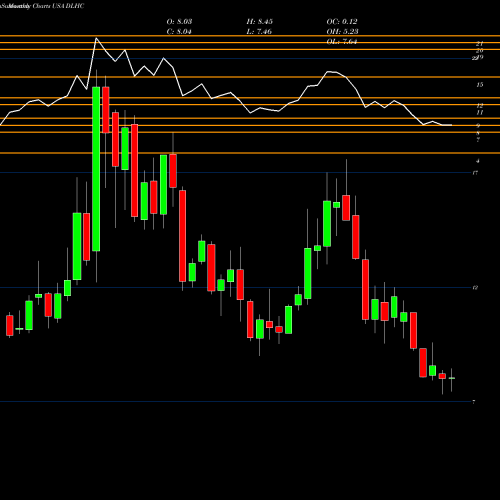Click the blue gridline label '17'
The width and height of the screenshot is (500, 500).
click(475, 173)
